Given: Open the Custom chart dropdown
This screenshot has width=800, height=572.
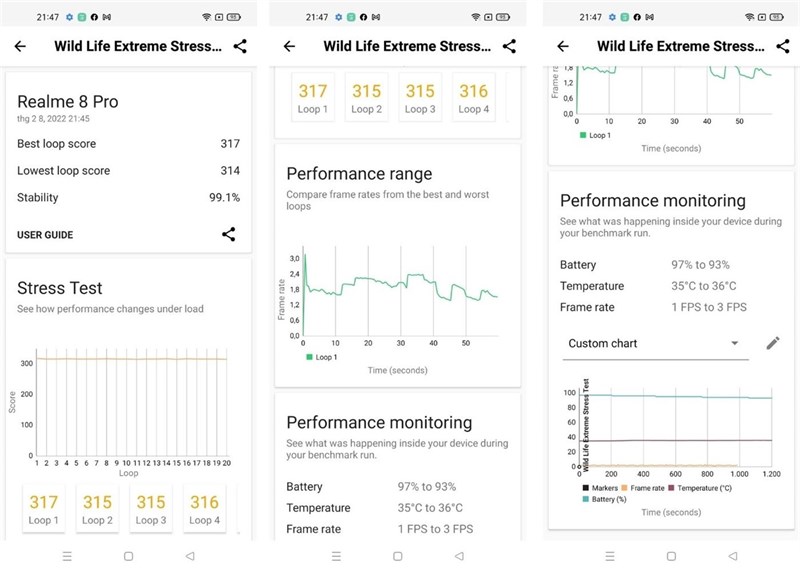Looking at the screenshot, I should click(656, 343).
